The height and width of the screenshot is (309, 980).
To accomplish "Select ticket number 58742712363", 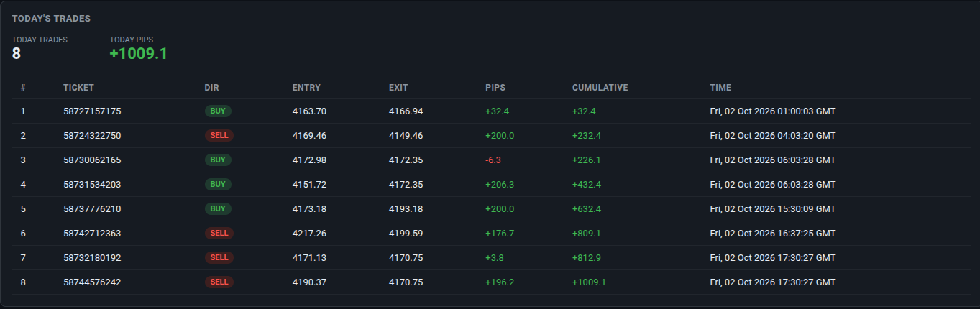I will point(92,234).
